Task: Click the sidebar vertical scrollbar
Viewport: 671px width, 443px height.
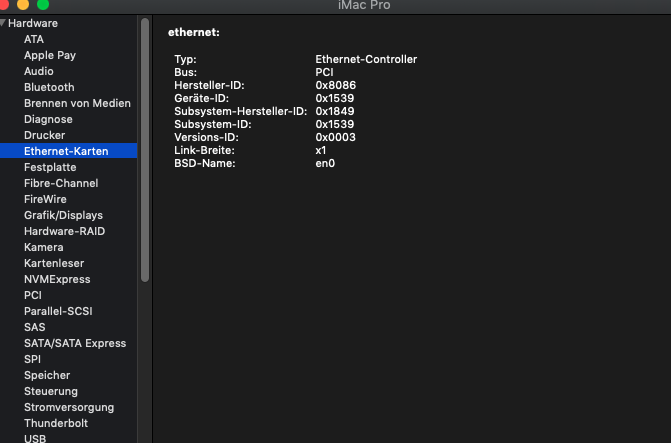Action: point(145,150)
